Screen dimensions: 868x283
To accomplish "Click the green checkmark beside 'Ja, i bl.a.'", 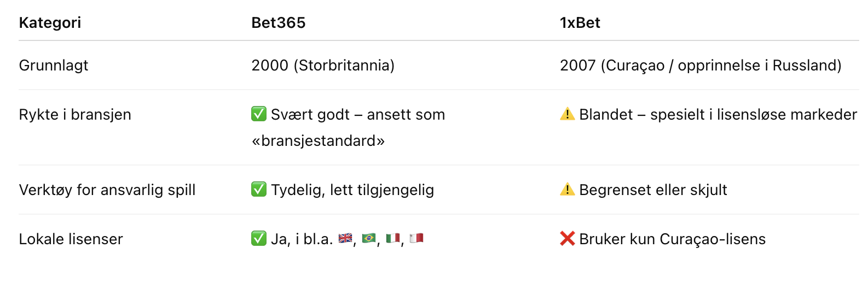I will (x=259, y=239).
